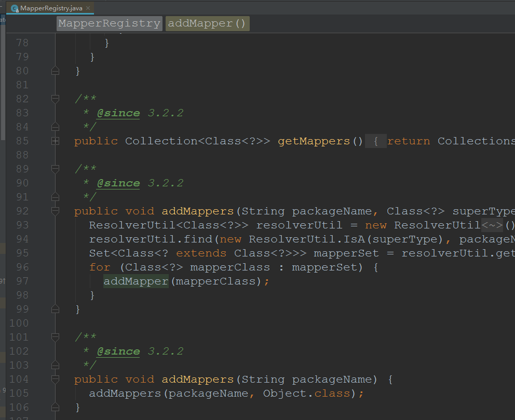Collapse the Javadoc comment starting at line 101
Viewport: 515px width, 420px height.
click(x=55, y=337)
